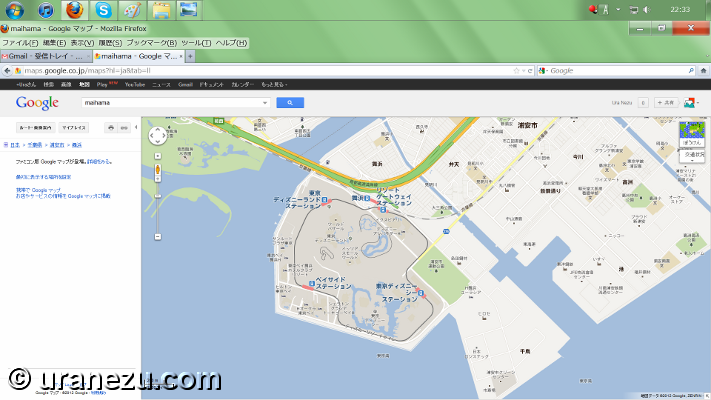This screenshot has width=711, height=400.
Task: Click the notifications count button
Action: (643, 103)
